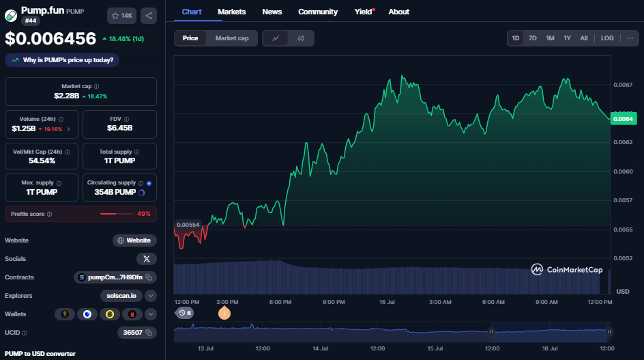The height and width of the screenshot is (360, 644).
Task: Click the Profile score 49% bar
Action: coord(80,214)
